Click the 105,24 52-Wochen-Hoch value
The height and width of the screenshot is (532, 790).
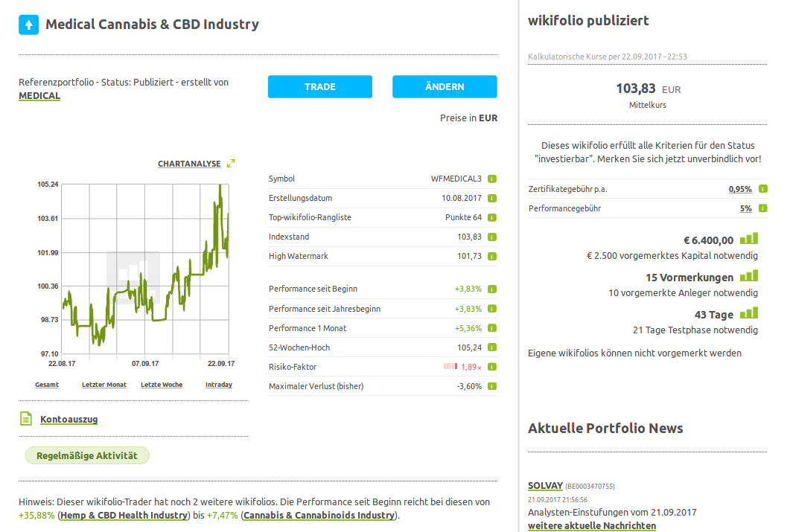[x=470, y=347]
